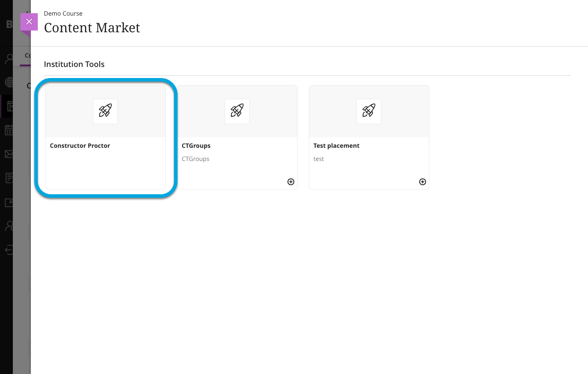Open the Calendar icon in the sidebar
The height and width of the screenshot is (374, 588).
click(x=9, y=130)
